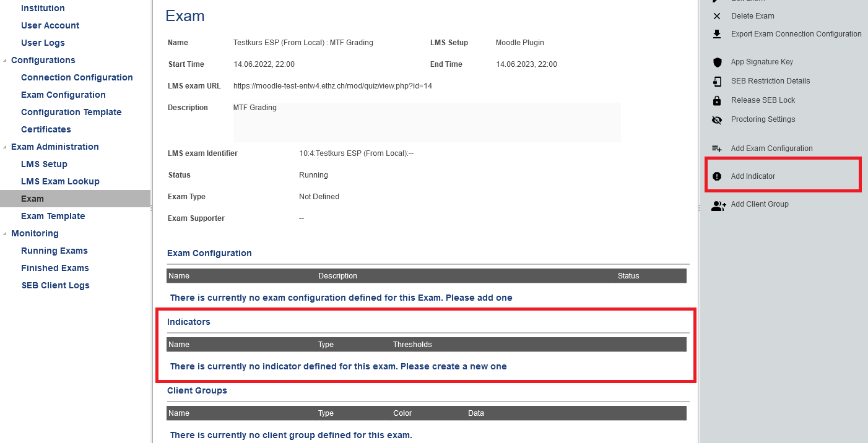Click the Add Exam Configuration icon
Image resolution: width=868 pixels, height=443 pixels.
tap(717, 148)
